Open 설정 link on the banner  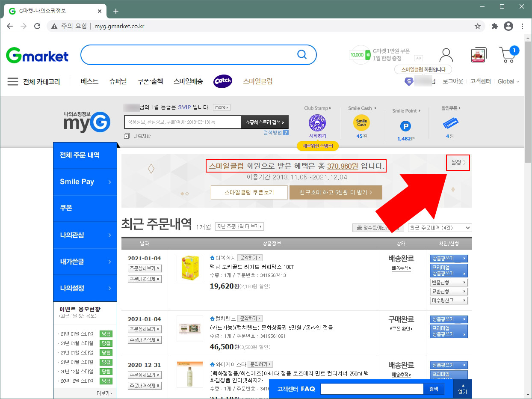pyautogui.click(x=458, y=162)
